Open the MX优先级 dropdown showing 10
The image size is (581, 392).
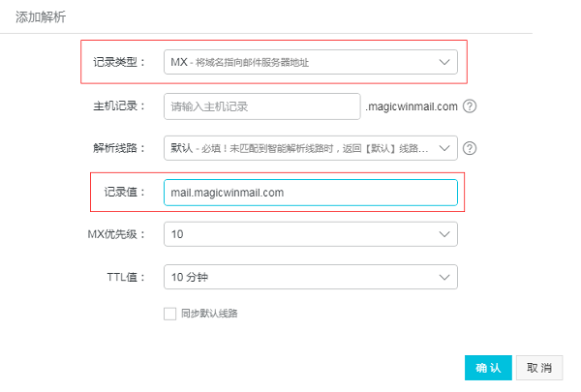click(x=311, y=234)
